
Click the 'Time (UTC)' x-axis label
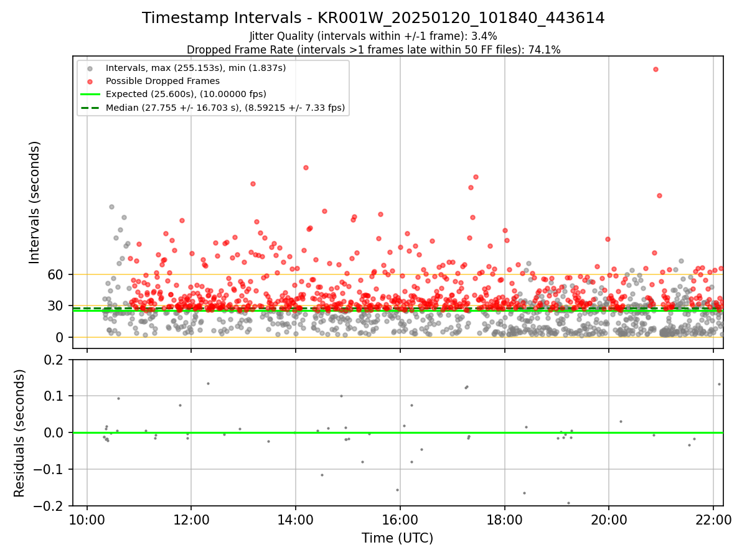click(x=397, y=538)
